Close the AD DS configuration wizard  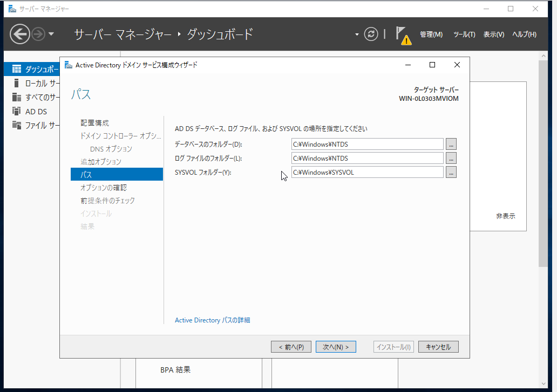457,65
